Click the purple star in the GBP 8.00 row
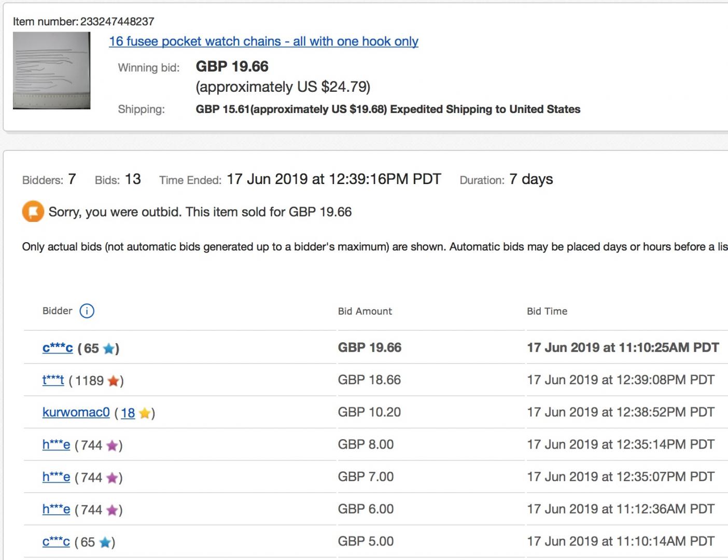This screenshot has height=560, width=728. (111, 445)
